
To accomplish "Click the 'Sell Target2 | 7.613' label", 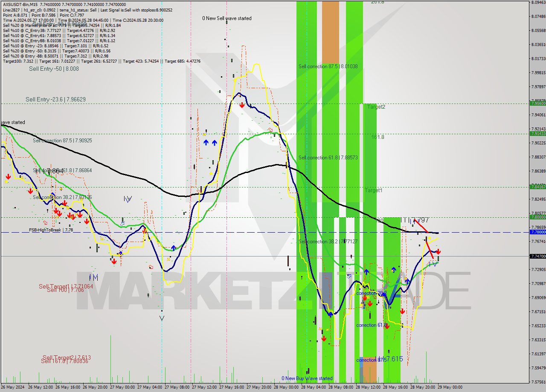I will click(67, 357).
